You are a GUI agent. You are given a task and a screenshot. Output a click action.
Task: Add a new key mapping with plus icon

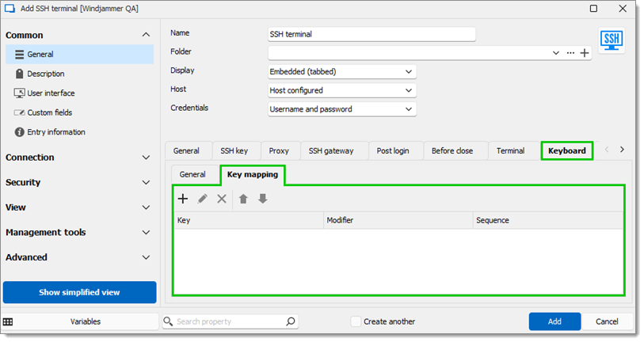183,199
